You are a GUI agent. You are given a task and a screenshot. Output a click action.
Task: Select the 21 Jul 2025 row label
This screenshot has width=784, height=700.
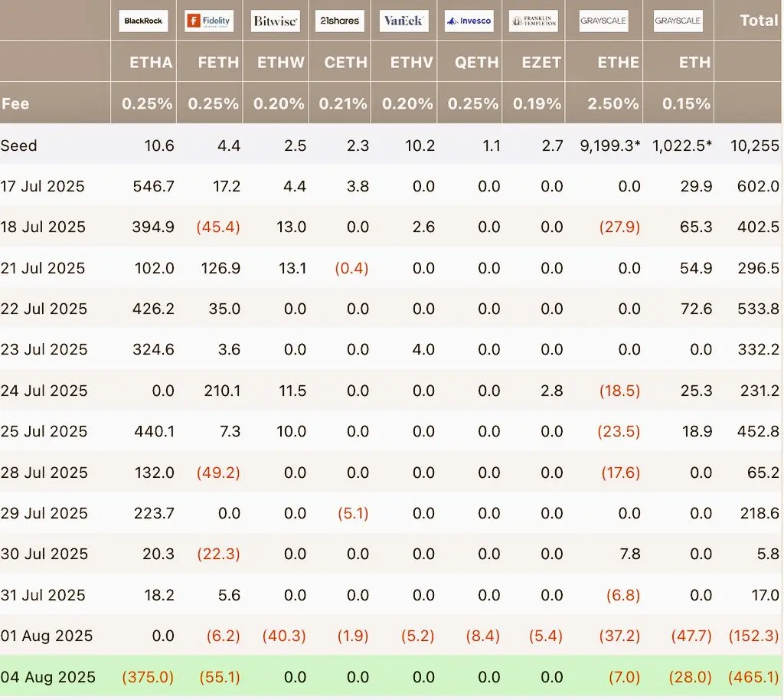pos(43,268)
